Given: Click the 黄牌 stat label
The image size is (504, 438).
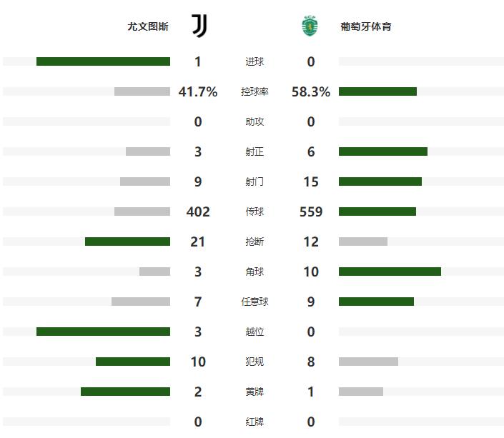Looking at the screenshot, I should click(255, 392).
